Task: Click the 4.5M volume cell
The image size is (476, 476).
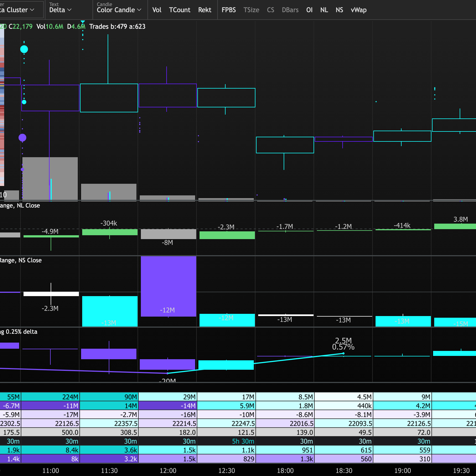Action: point(343,397)
